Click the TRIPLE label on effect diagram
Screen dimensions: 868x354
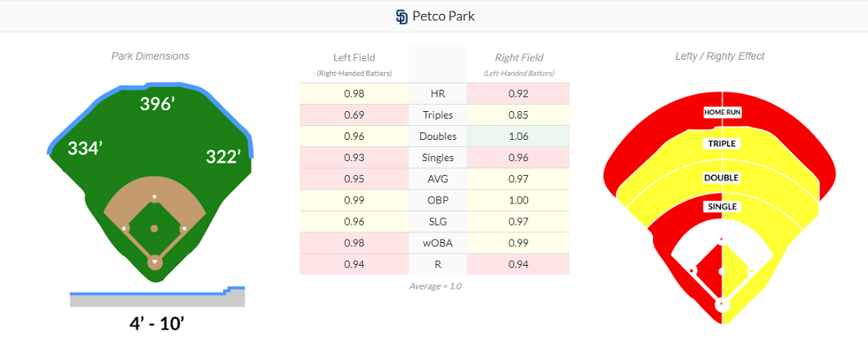(723, 144)
